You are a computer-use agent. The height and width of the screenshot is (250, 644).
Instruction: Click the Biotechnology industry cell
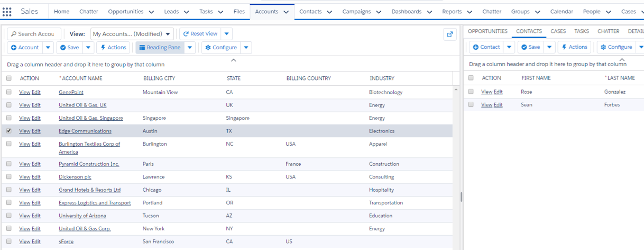pyautogui.click(x=385, y=92)
